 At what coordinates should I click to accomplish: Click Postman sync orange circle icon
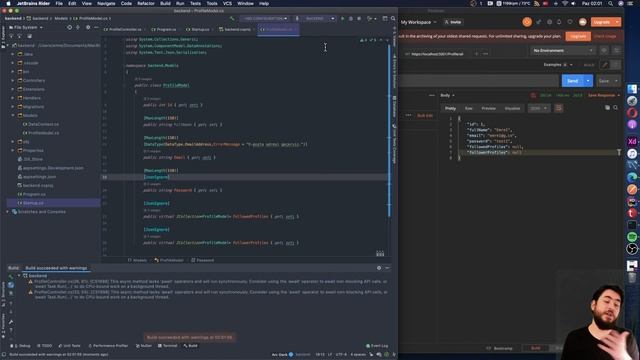click(x=527, y=22)
